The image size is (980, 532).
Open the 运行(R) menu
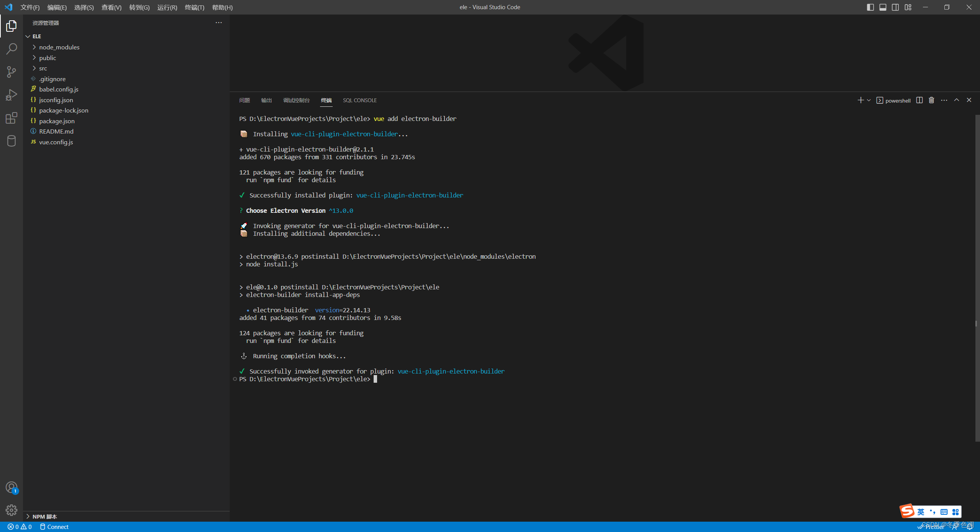tap(167, 7)
